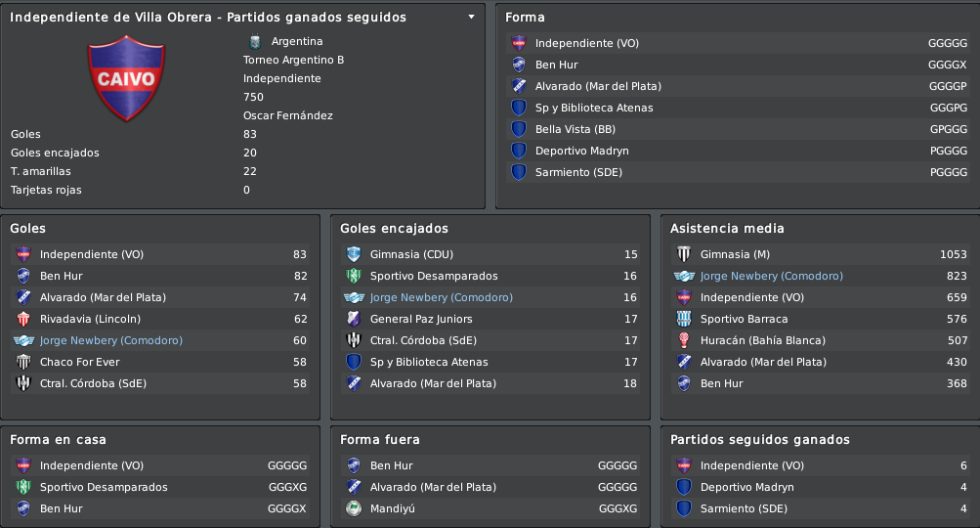Click Mandiyú badge in Forma fuera
The height and width of the screenshot is (528, 980).
click(x=354, y=508)
